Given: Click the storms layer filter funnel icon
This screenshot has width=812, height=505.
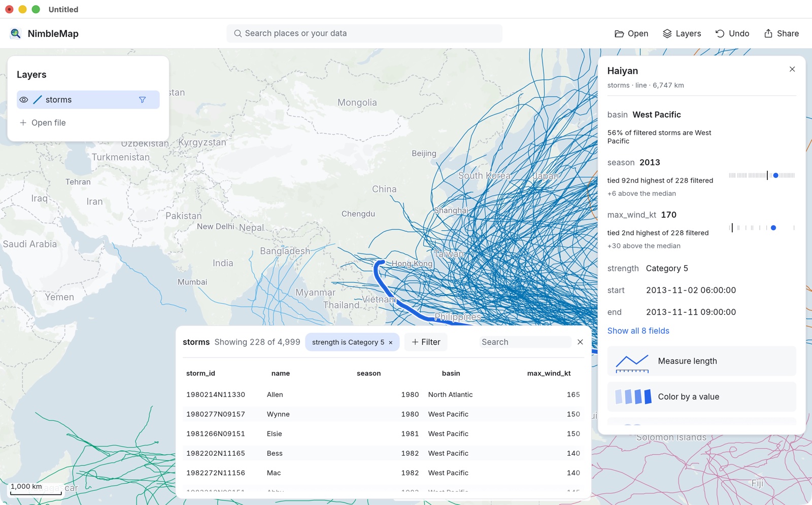Looking at the screenshot, I should 143,100.
